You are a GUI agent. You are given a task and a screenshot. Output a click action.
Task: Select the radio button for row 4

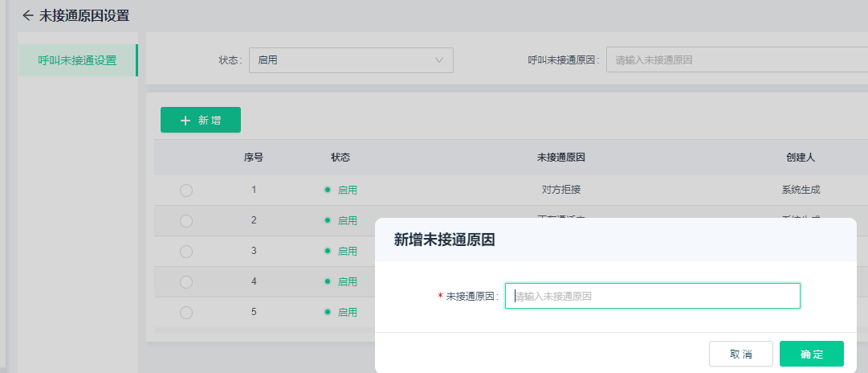(186, 282)
